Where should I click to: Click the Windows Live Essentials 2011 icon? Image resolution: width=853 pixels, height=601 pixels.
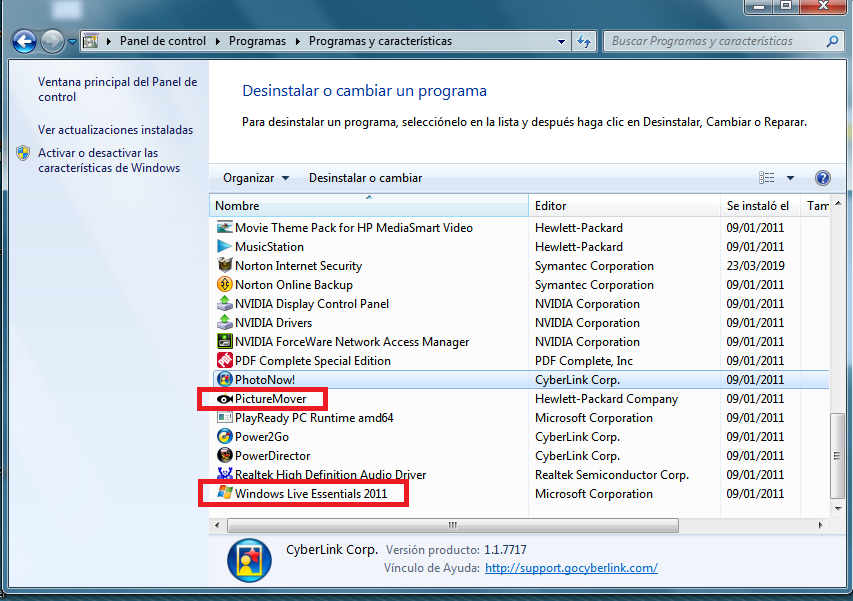click(x=225, y=494)
